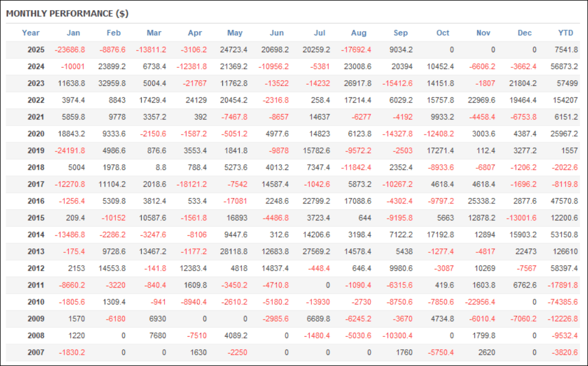Click Jan 2019 loss -24191.8
This screenshot has height=366, width=588.
[69, 151]
